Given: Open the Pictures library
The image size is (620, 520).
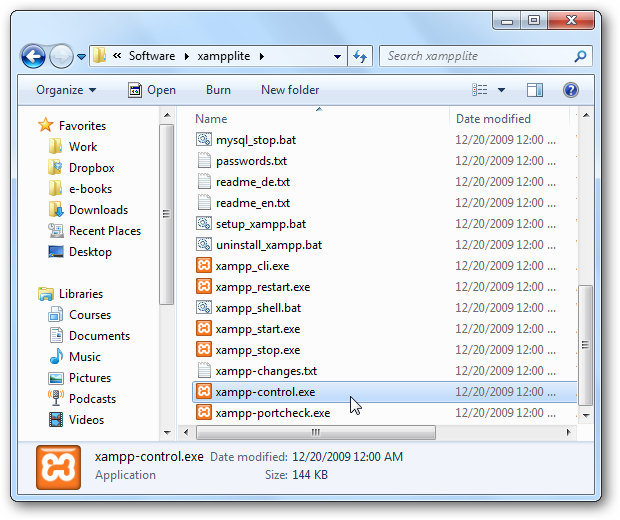Looking at the screenshot, I should point(90,378).
